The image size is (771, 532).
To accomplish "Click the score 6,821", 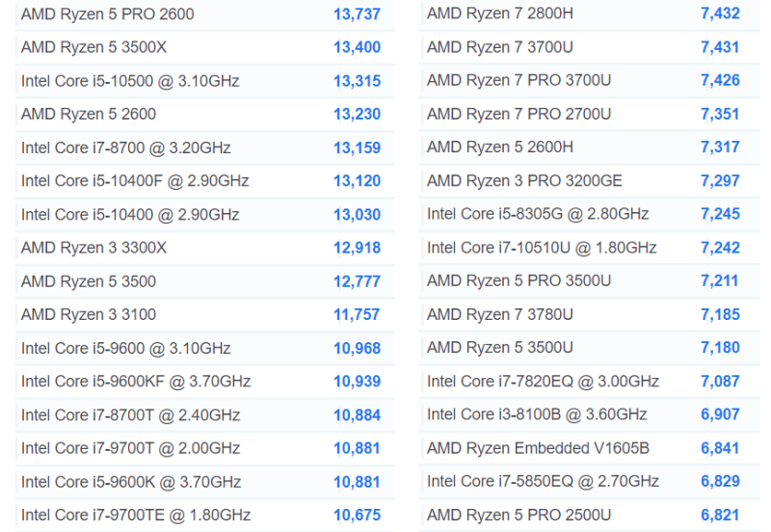I will coord(720,516).
